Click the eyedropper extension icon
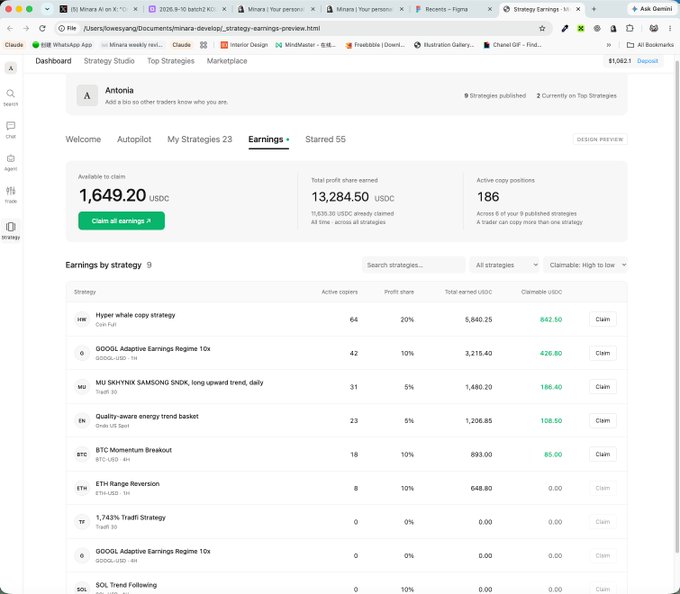The image size is (680, 594). point(565,28)
